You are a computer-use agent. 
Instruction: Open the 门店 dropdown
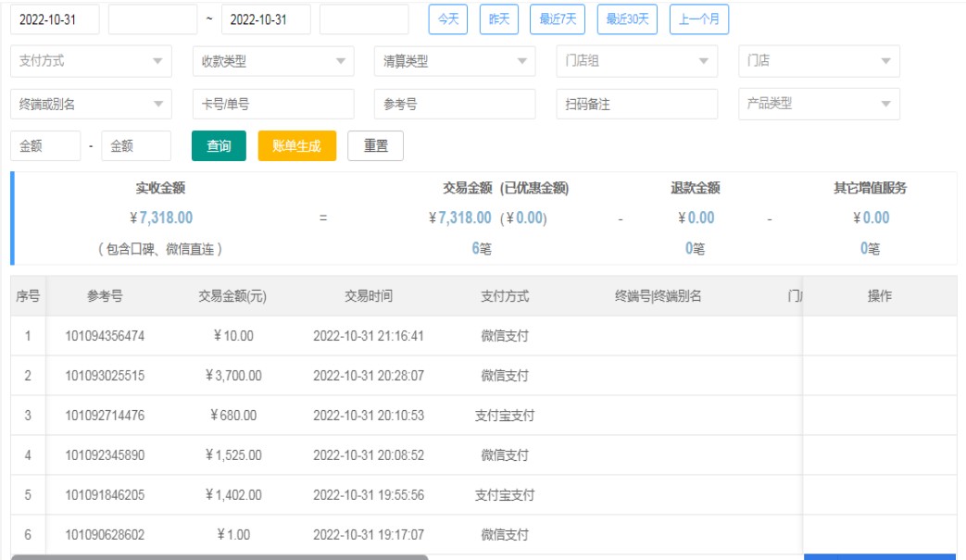click(x=819, y=61)
